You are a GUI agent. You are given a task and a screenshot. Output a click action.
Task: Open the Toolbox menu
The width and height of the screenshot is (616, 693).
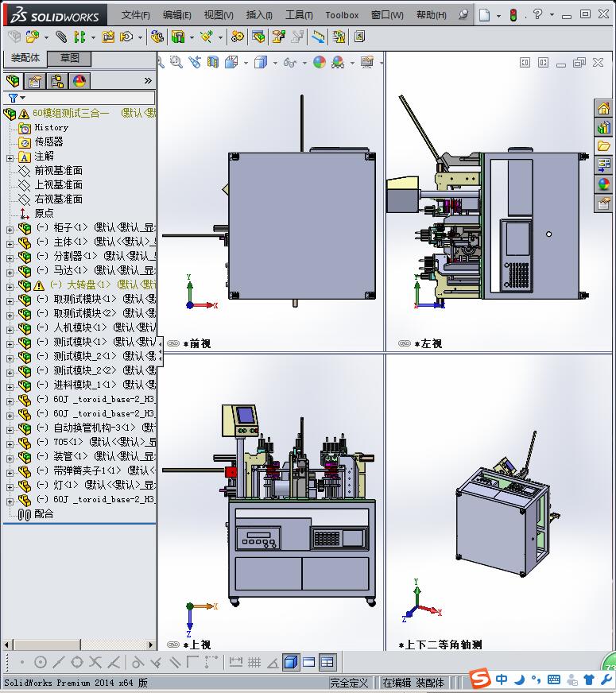342,15
